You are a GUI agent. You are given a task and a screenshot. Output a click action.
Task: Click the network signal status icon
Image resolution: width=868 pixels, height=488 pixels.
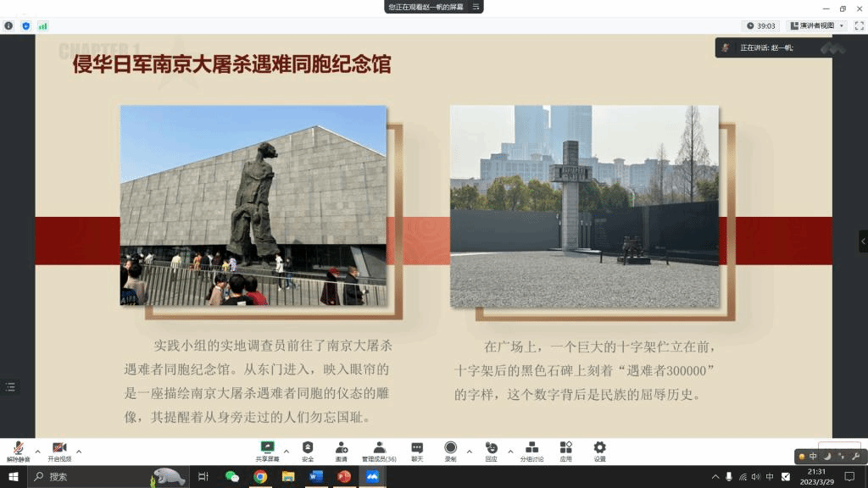(42, 26)
